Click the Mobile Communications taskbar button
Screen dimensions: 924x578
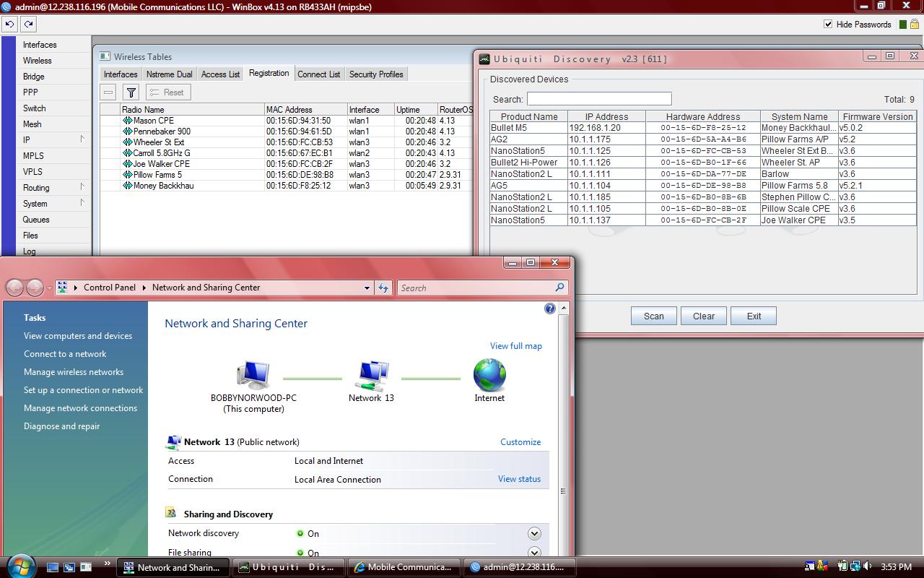point(405,567)
